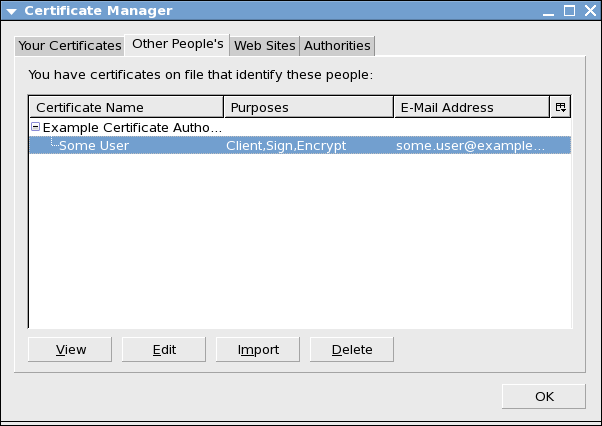Select the Other People's tab
This screenshot has width=602, height=426.
(177, 45)
